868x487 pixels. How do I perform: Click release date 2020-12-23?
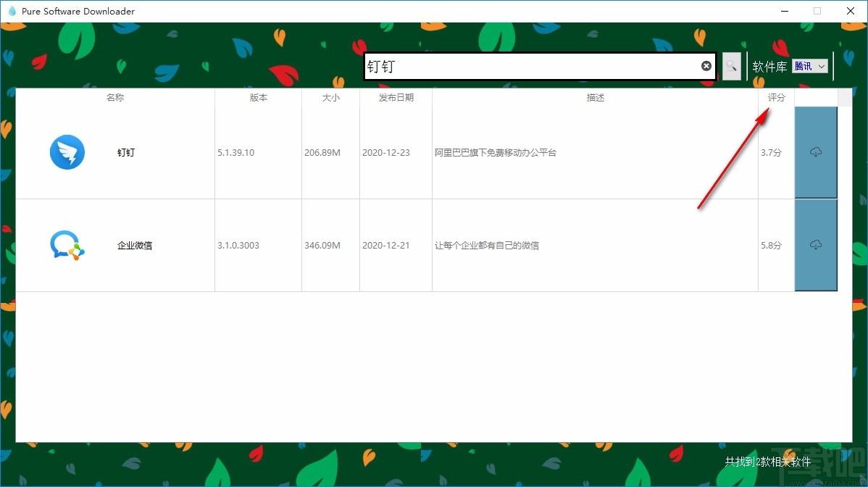tap(386, 152)
